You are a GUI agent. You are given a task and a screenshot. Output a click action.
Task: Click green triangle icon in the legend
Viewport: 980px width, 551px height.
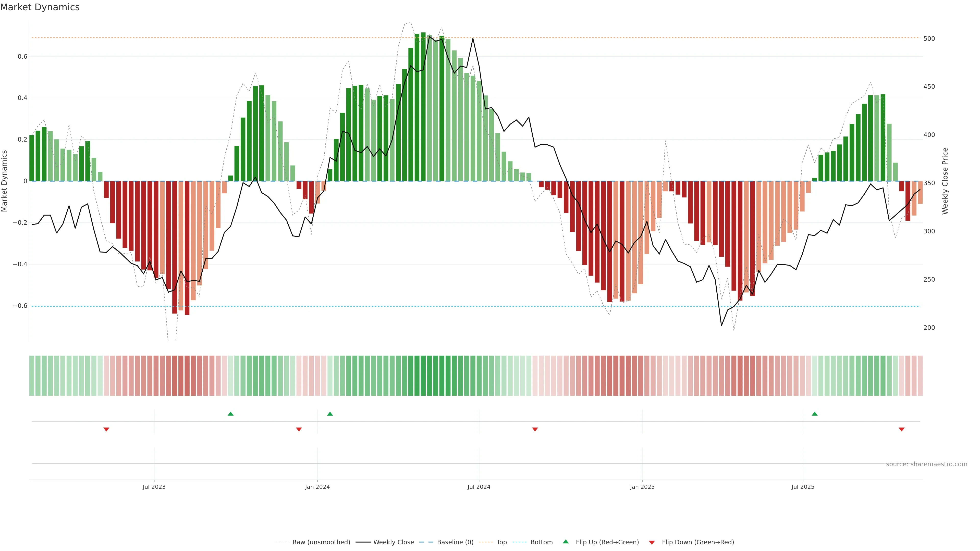pyautogui.click(x=566, y=542)
